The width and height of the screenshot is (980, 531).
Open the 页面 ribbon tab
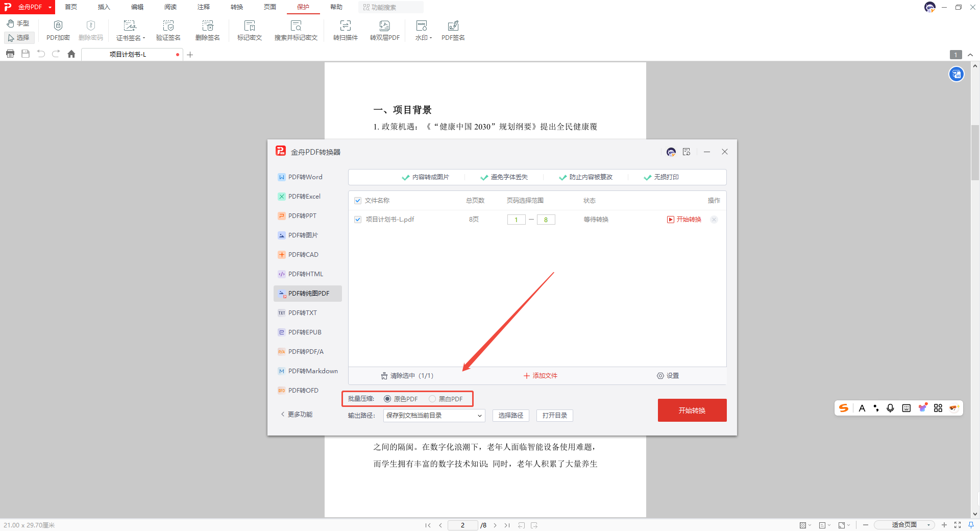coord(270,7)
